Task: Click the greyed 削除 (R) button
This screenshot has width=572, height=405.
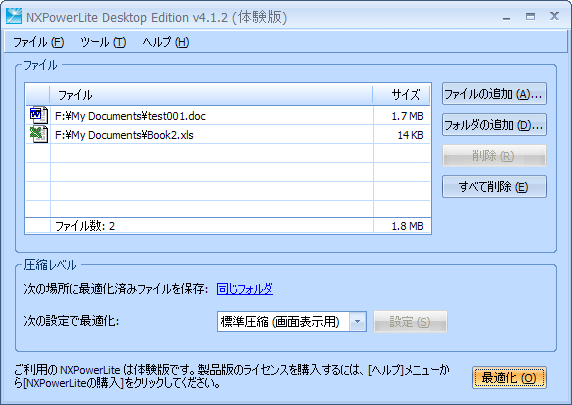Action: tap(494, 156)
